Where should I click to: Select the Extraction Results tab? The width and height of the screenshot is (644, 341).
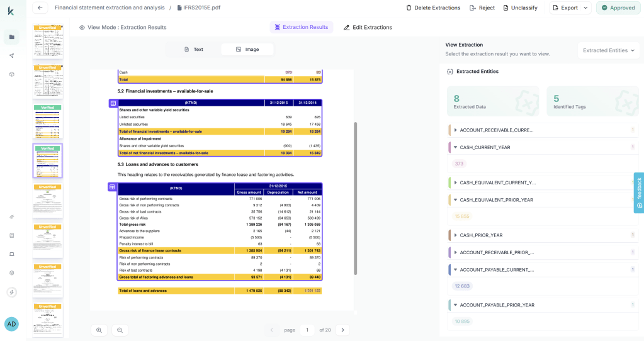coord(301,27)
